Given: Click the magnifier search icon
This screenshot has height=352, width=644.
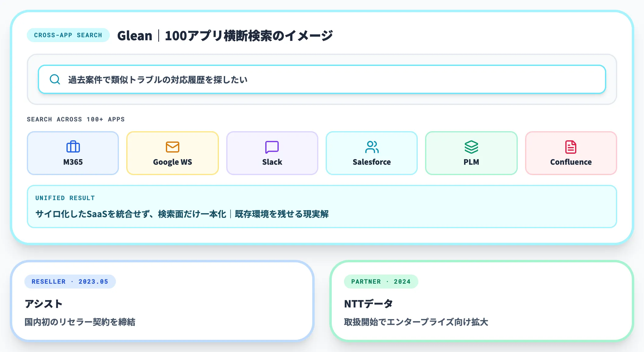Looking at the screenshot, I should 55,79.
